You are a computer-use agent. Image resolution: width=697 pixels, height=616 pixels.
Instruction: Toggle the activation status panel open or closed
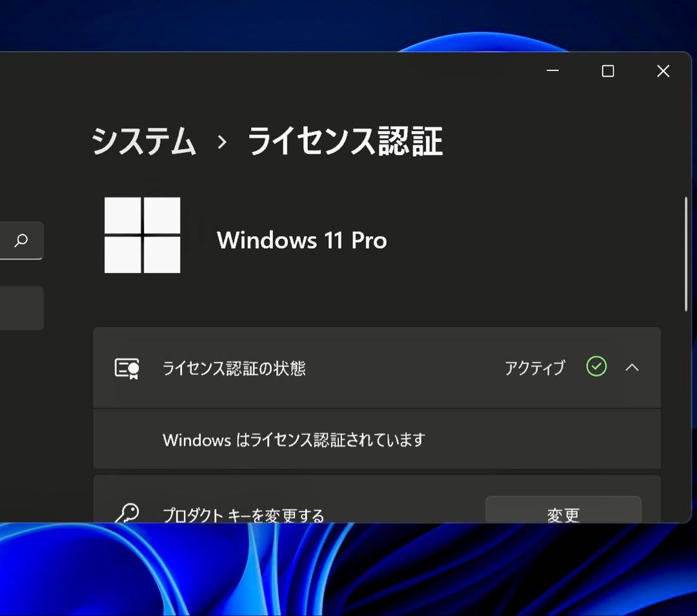(x=633, y=367)
